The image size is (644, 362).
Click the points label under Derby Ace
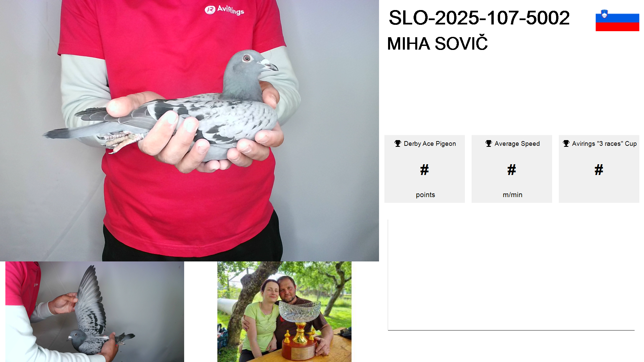(425, 195)
